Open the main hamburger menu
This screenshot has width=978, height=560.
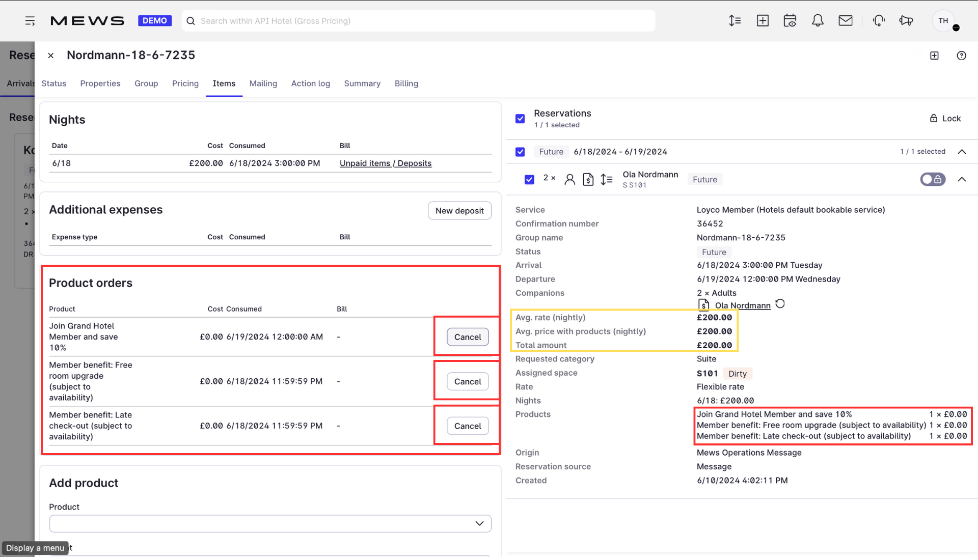click(x=30, y=21)
